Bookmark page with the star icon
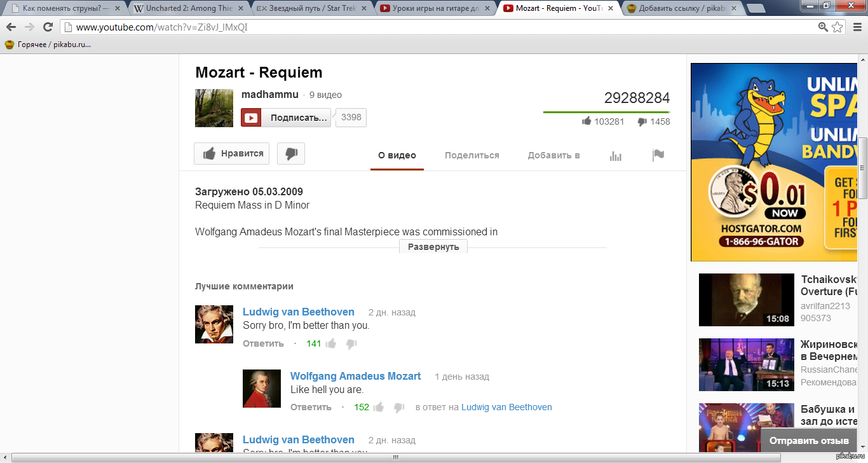The image size is (868, 463). click(x=837, y=27)
